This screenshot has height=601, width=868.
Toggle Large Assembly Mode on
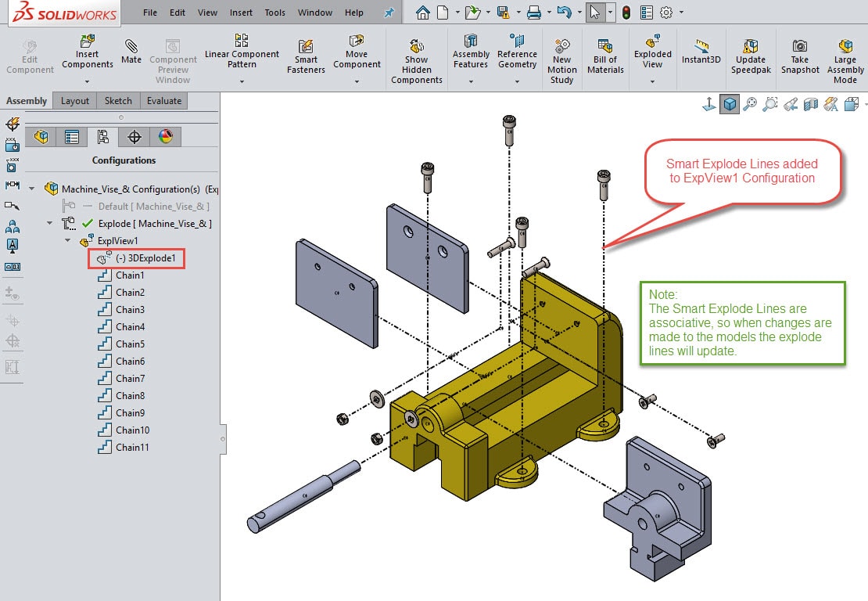[845, 53]
